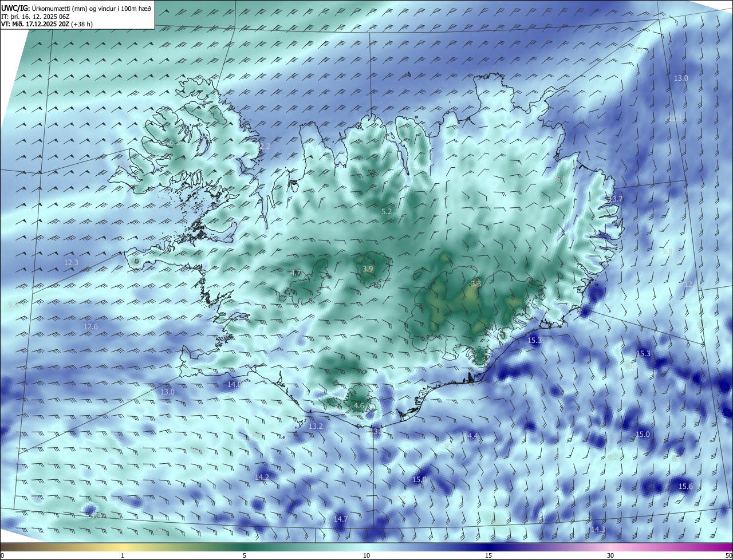Click the '50' tick label on the legend

click(x=728, y=555)
